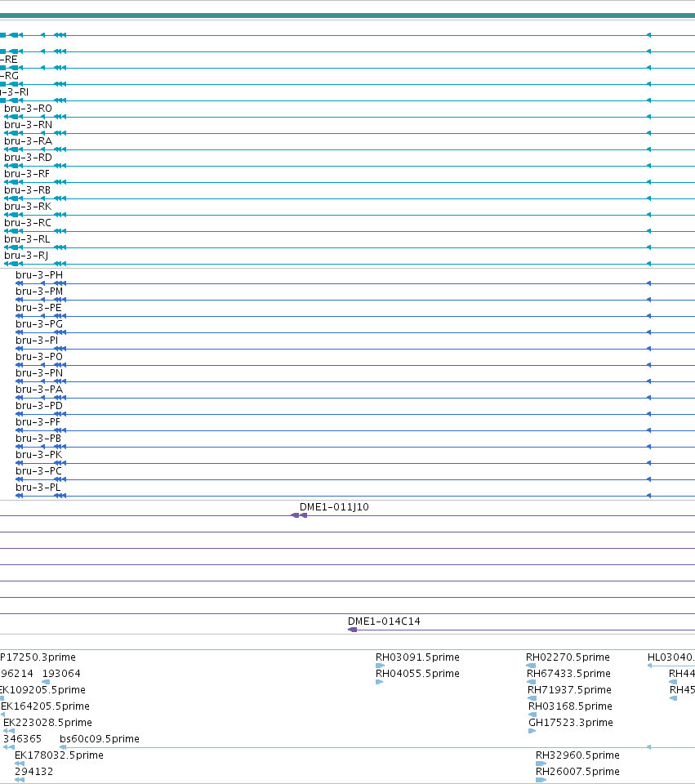Open the bru-3-PC protein label
Screen dimensions: 695x784
pyautogui.click(x=38, y=471)
